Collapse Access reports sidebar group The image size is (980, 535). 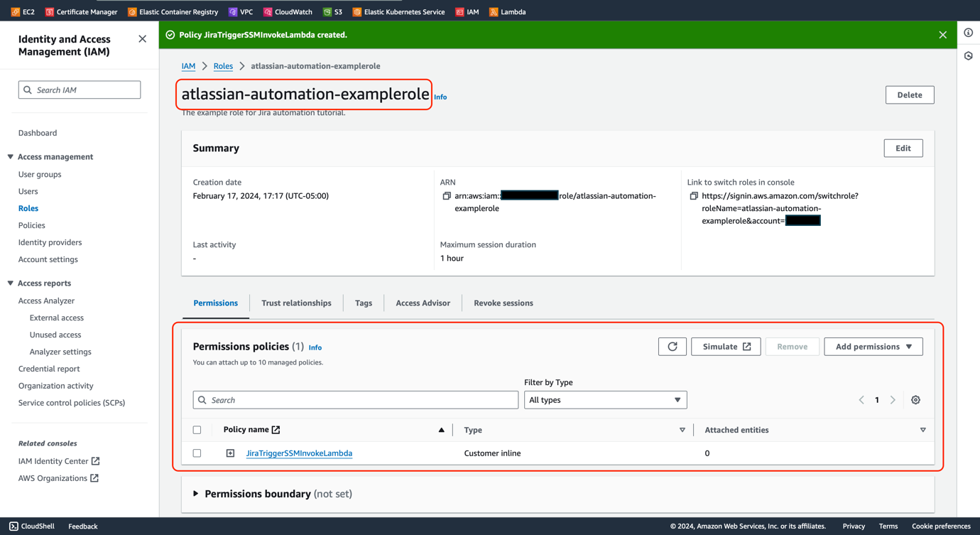11,283
